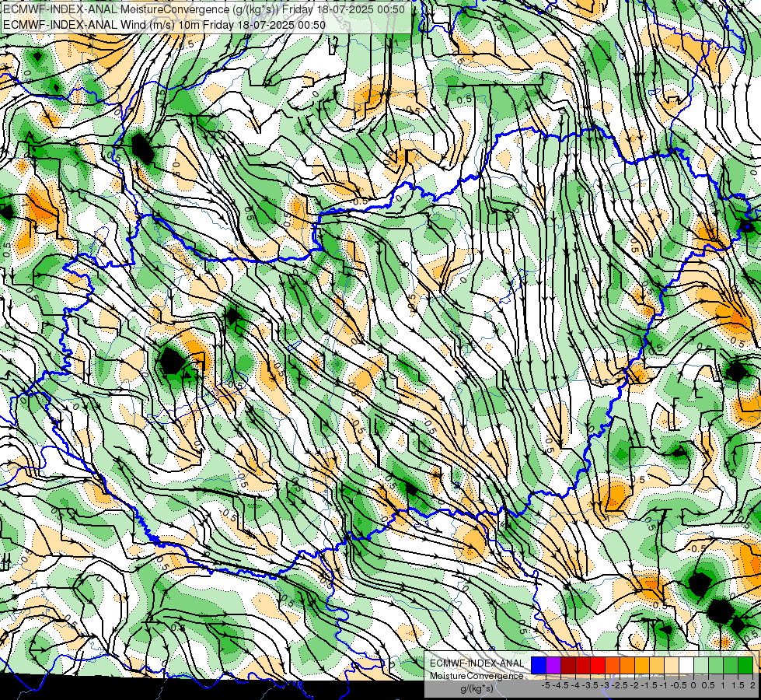This screenshot has height=700, width=761.
Task: Click the 2 tick label on the legend scale
Action: 752,685
